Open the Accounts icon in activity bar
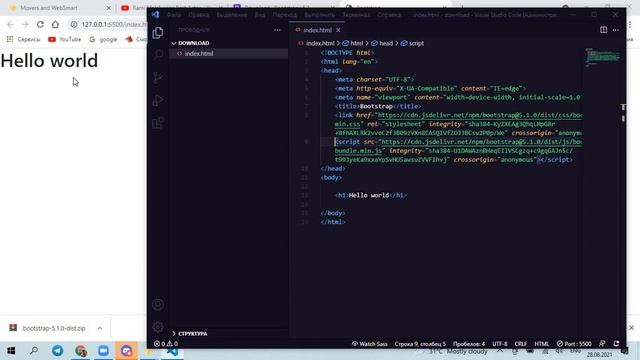 point(158,304)
